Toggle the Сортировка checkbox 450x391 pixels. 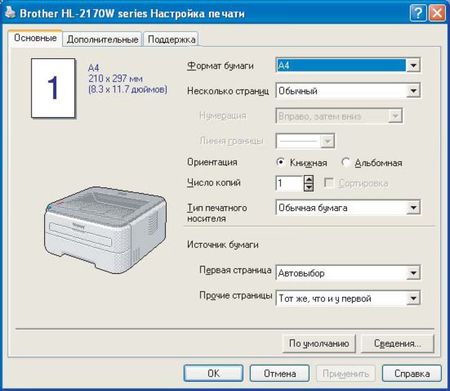point(329,183)
